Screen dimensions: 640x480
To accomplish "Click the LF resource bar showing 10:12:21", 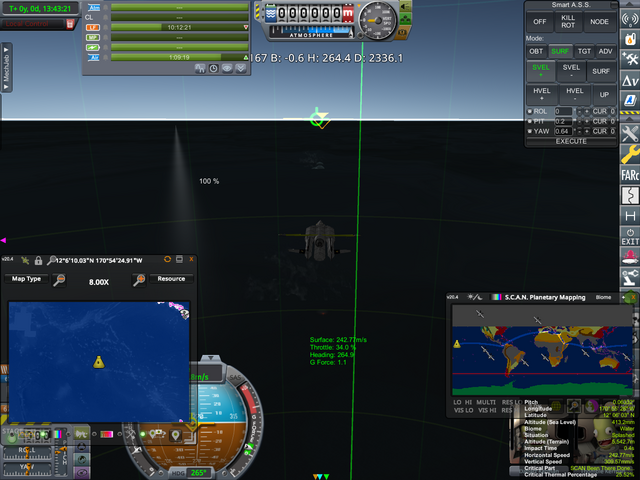I will [x=180, y=27].
